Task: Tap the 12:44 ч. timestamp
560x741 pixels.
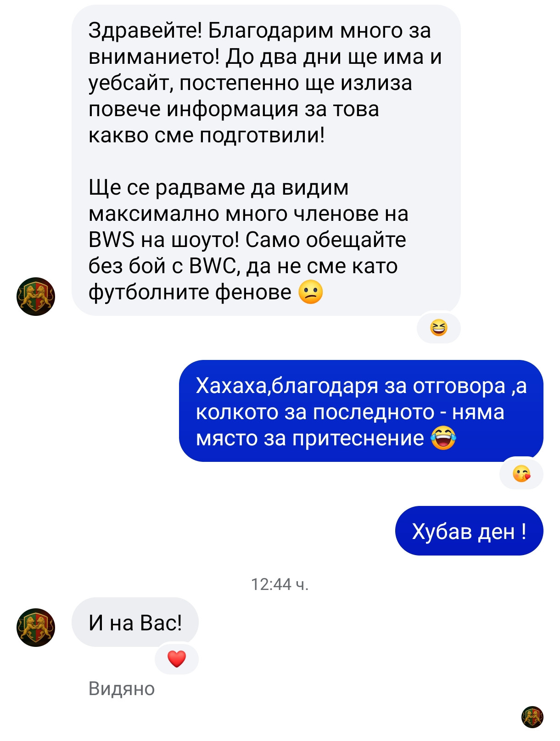Action: [280, 584]
